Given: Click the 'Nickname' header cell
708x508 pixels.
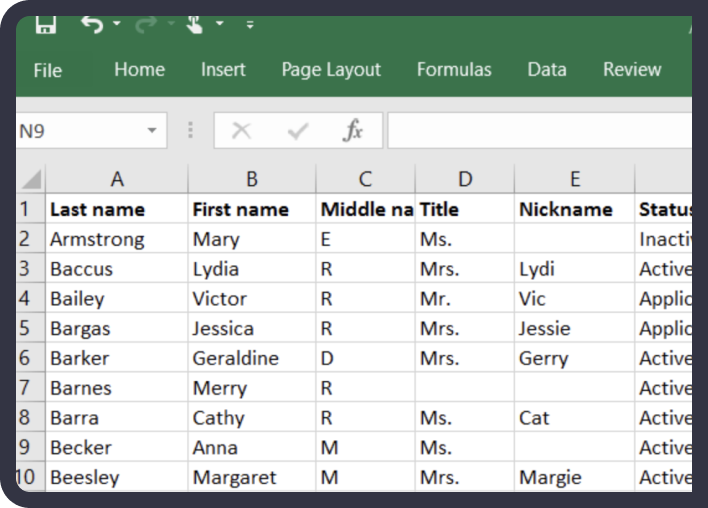Looking at the screenshot, I should point(574,209).
